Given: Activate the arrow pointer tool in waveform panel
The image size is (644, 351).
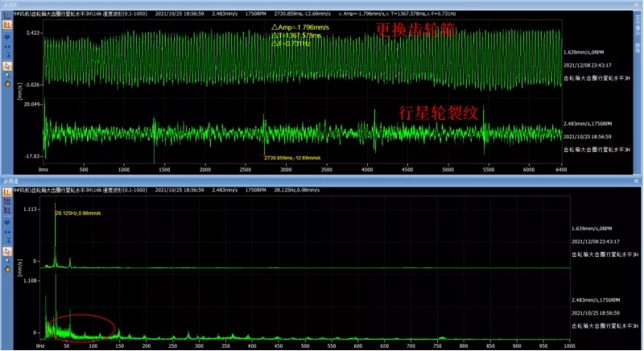Looking at the screenshot, I should (x=7, y=65).
